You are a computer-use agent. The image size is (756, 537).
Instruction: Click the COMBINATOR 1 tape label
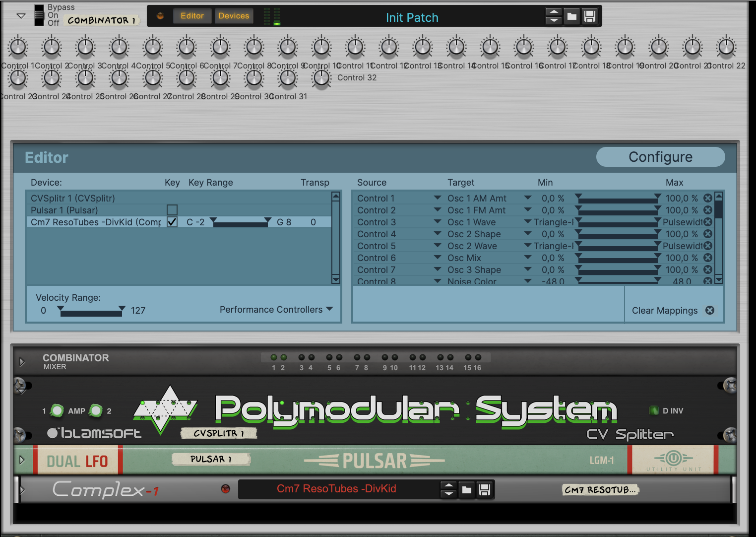coord(102,20)
